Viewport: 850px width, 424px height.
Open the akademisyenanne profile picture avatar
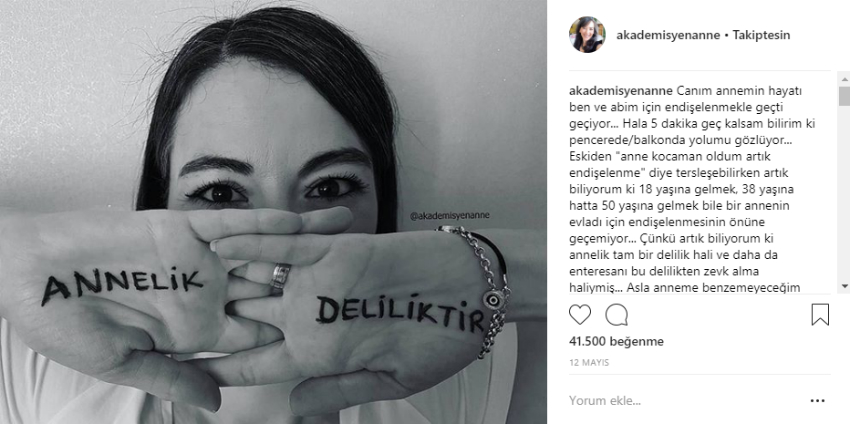[587, 35]
